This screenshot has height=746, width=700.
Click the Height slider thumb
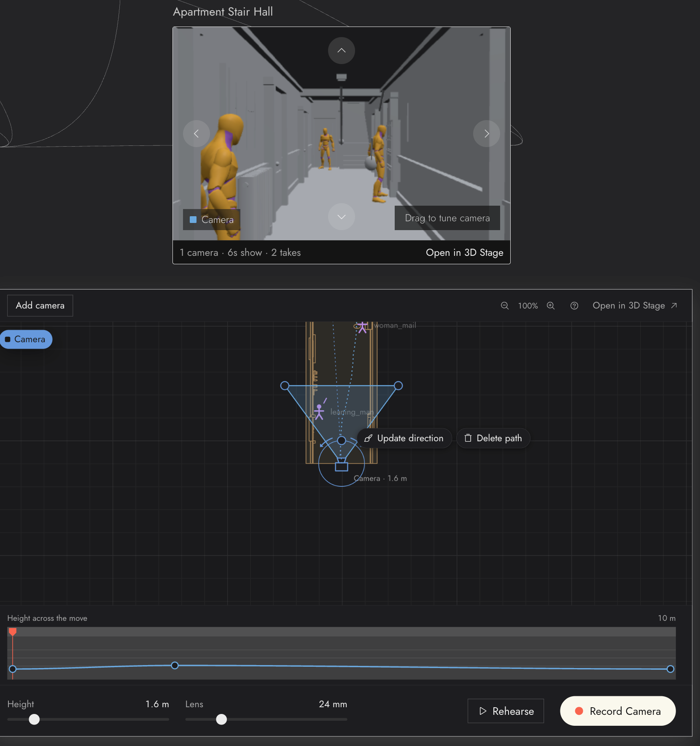pos(34,719)
